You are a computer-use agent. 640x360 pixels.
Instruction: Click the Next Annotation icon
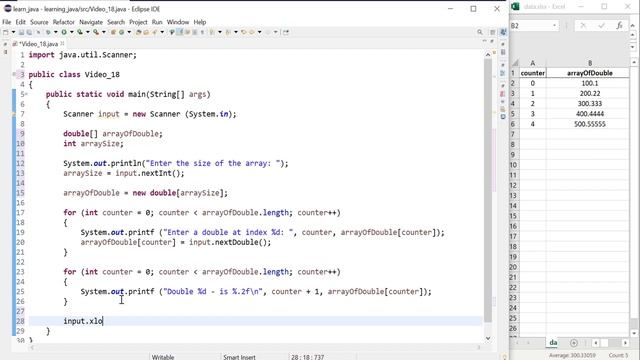212,32
